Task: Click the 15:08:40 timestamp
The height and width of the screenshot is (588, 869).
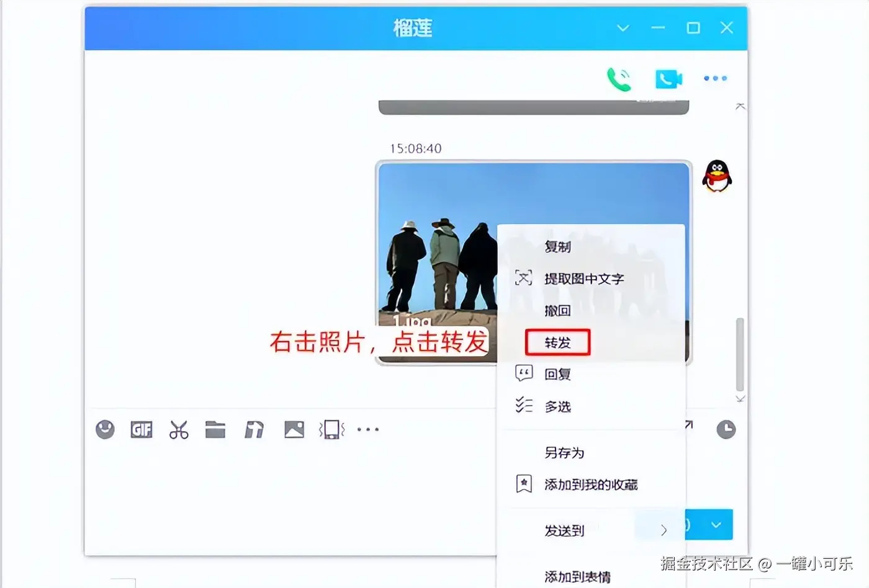Action: click(x=415, y=148)
